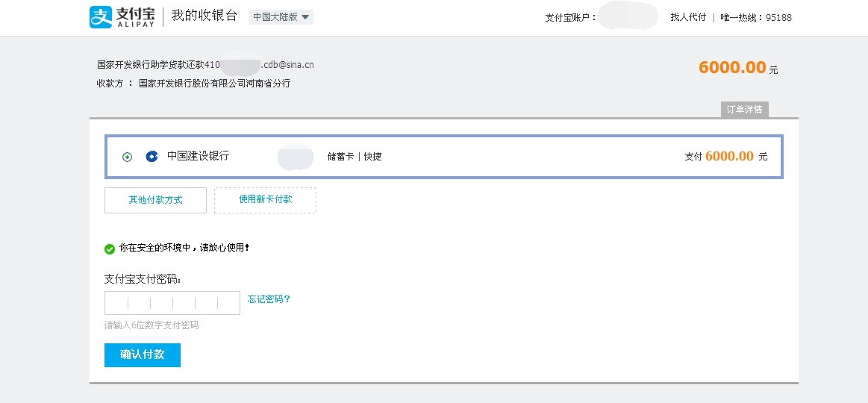Viewport: 868px width, 403px height.
Task: Click the Alipay logo icon
Action: (x=101, y=17)
